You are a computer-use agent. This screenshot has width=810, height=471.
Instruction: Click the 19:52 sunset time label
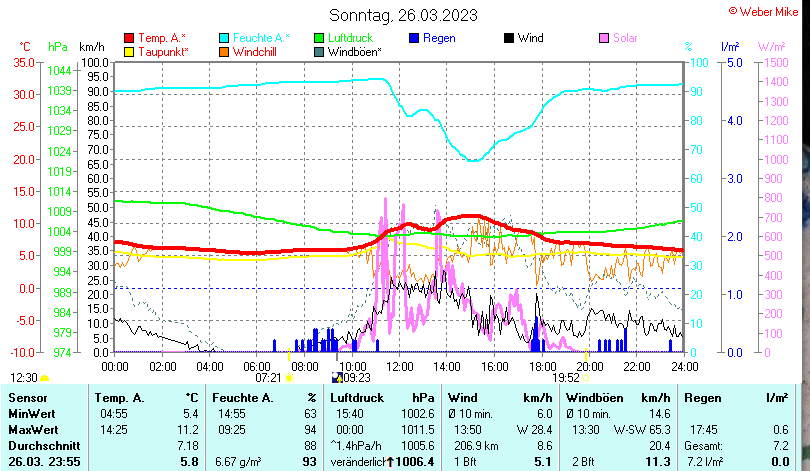point(566,378)
